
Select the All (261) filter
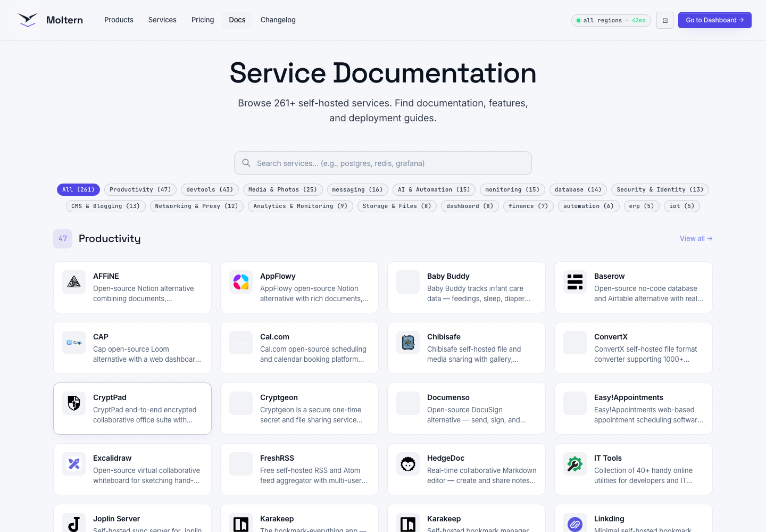(78, 189)
